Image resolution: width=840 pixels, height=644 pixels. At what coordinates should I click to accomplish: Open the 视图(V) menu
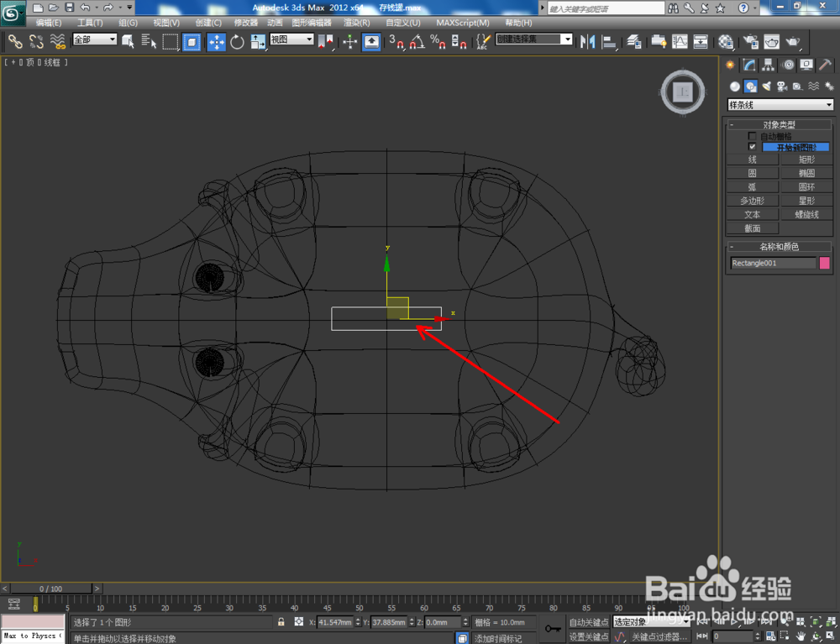coord(166,23)
